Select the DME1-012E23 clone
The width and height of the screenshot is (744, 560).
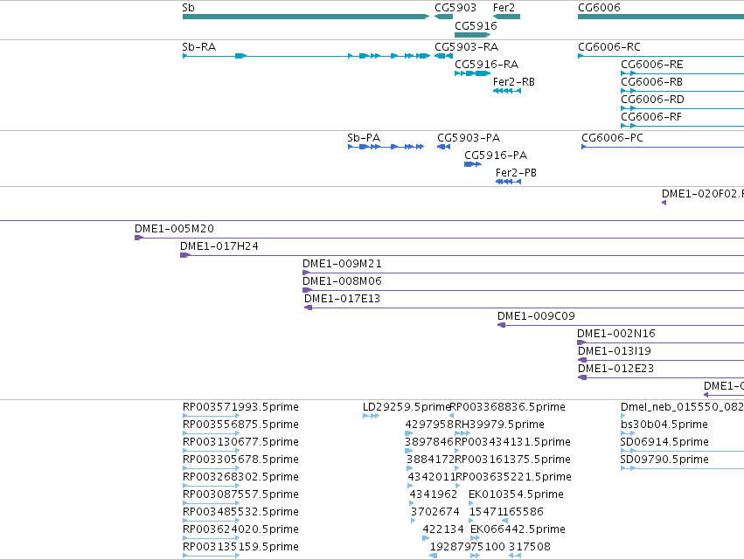coord(660,378)
